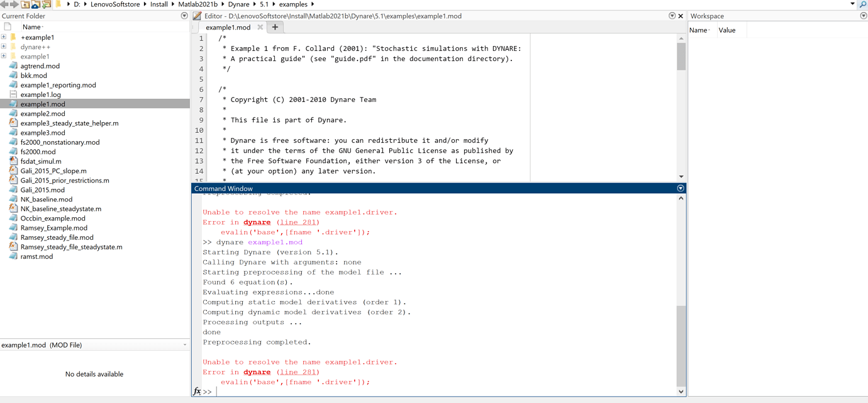
Task: Click the Dynare icon beside example2.mod
Action: (14, 113)
